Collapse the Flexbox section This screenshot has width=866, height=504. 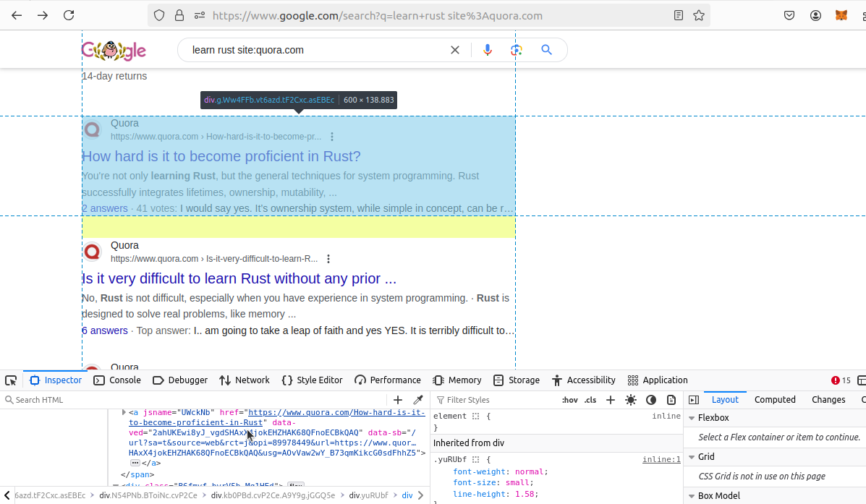coord(692,418)
